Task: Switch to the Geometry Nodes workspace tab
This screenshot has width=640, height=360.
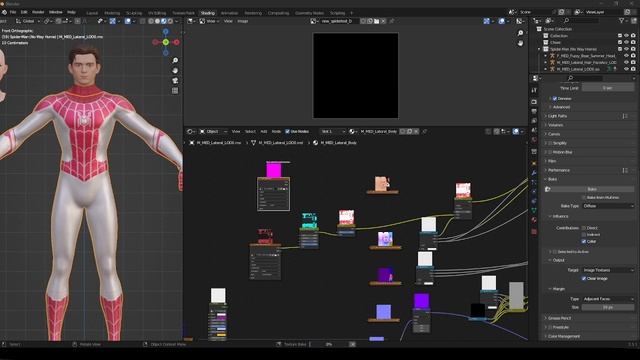Action: (309, 13)
